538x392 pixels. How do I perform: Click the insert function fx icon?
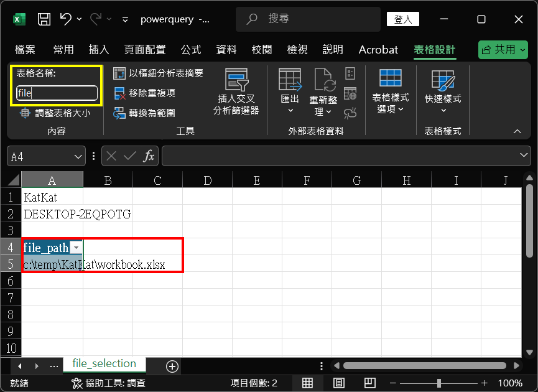pyautogui.click(x=149, y=156)
